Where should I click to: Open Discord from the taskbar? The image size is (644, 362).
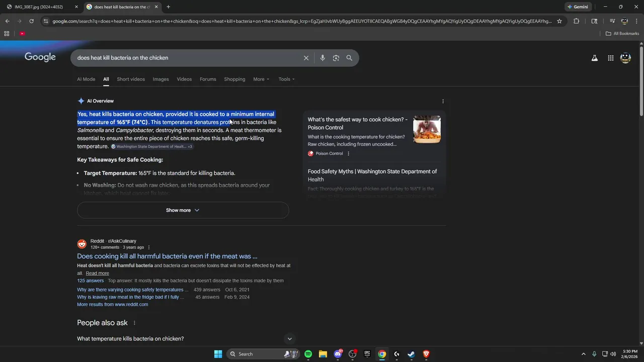pos(338,354)
